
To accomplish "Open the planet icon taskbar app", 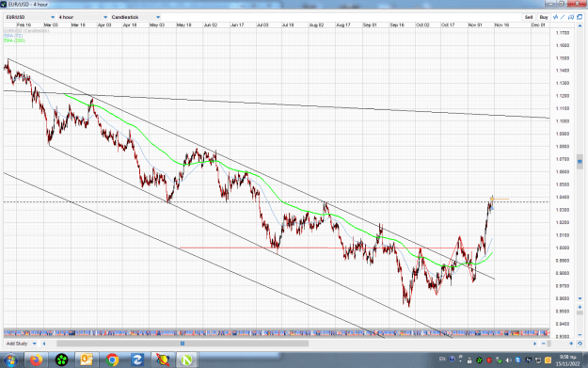I will tap(163, 360).
